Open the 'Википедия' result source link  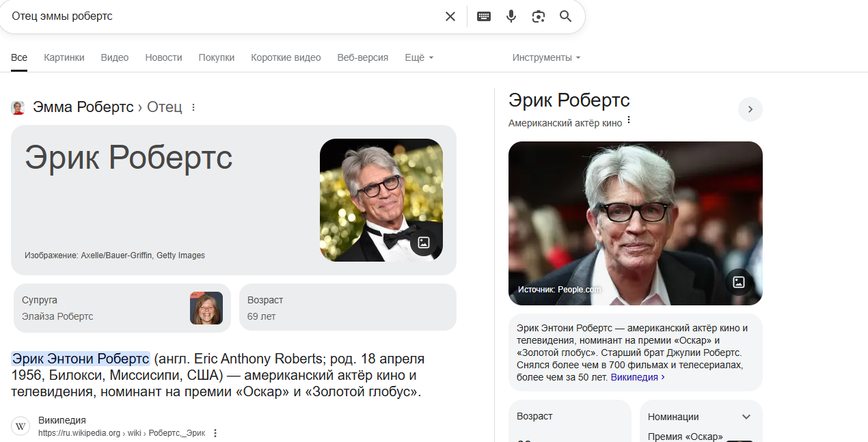[x=62, y=420]
